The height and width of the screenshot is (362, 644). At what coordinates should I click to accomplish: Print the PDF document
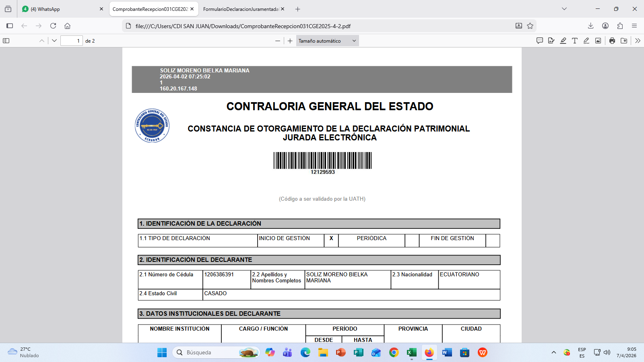pyautogui.click(x=612, y=41)
